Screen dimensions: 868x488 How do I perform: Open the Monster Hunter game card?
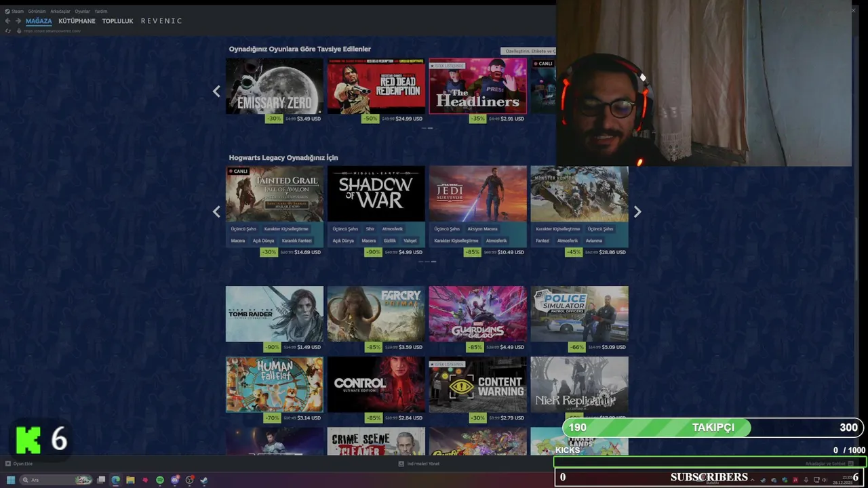tap(579, 194)
